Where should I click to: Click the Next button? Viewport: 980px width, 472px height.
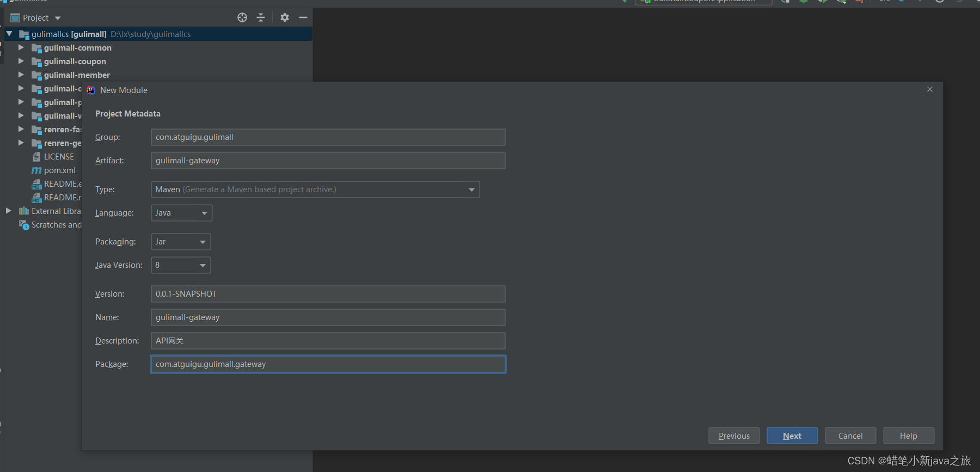(792, 436)
